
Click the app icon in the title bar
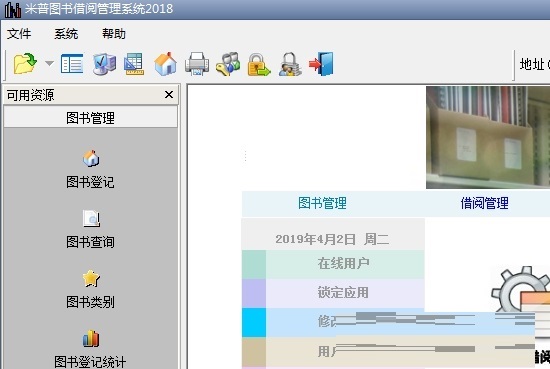(13, 9)
